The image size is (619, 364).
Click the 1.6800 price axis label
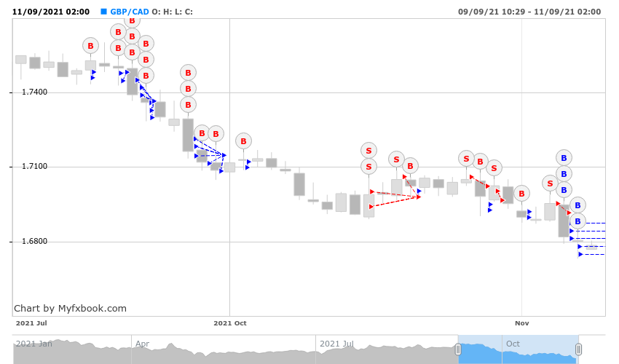point(34,241)
